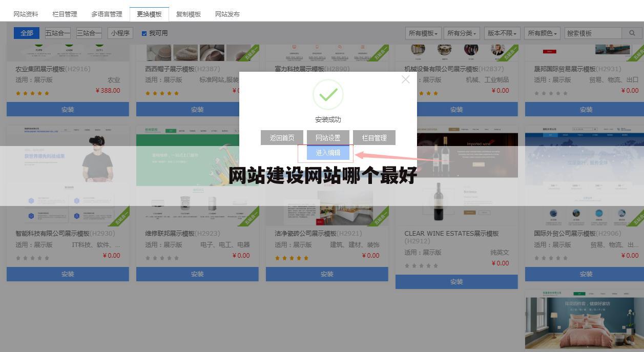Open the 版本不限 dropdown
Viewport: 644px width, 352px height.
(502, 33)
